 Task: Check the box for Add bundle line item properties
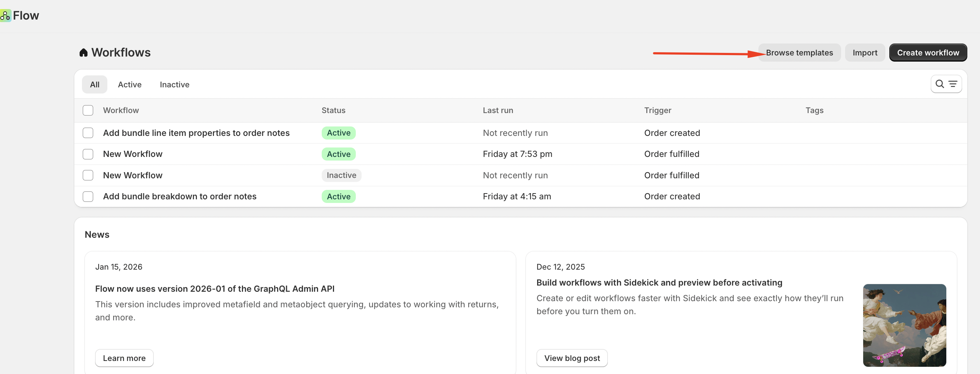88,133
